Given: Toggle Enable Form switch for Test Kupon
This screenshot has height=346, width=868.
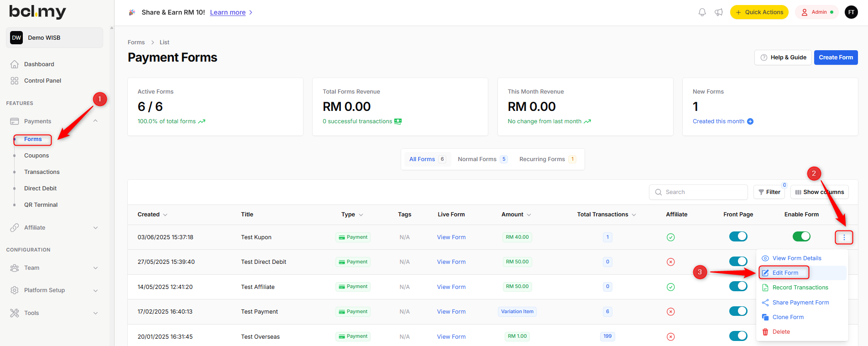Looking at the screenshot, I should (801, 236).
